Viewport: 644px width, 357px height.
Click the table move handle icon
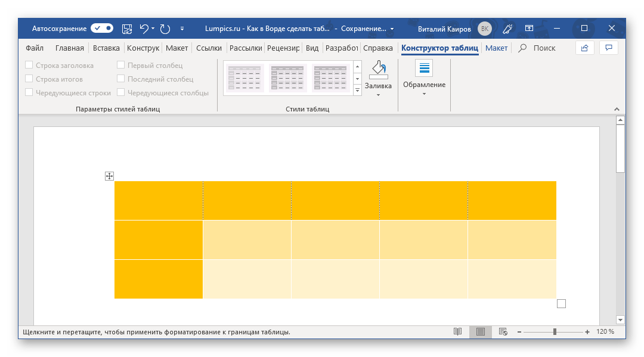click(109, 176)
